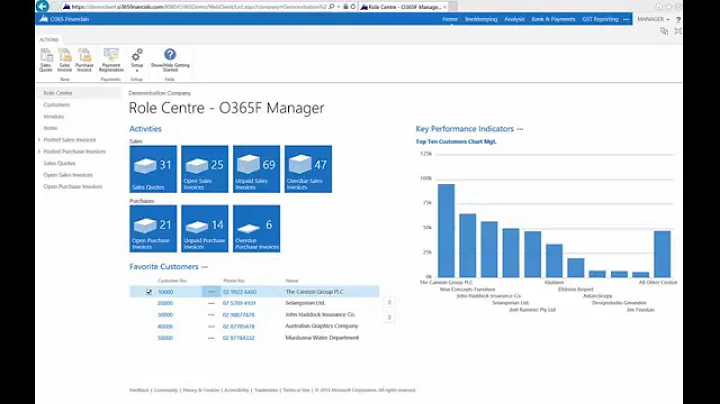720x404 pixels.
Task: Open Sales Quotes in the sidebar
Action: click(x=59, y=163)
